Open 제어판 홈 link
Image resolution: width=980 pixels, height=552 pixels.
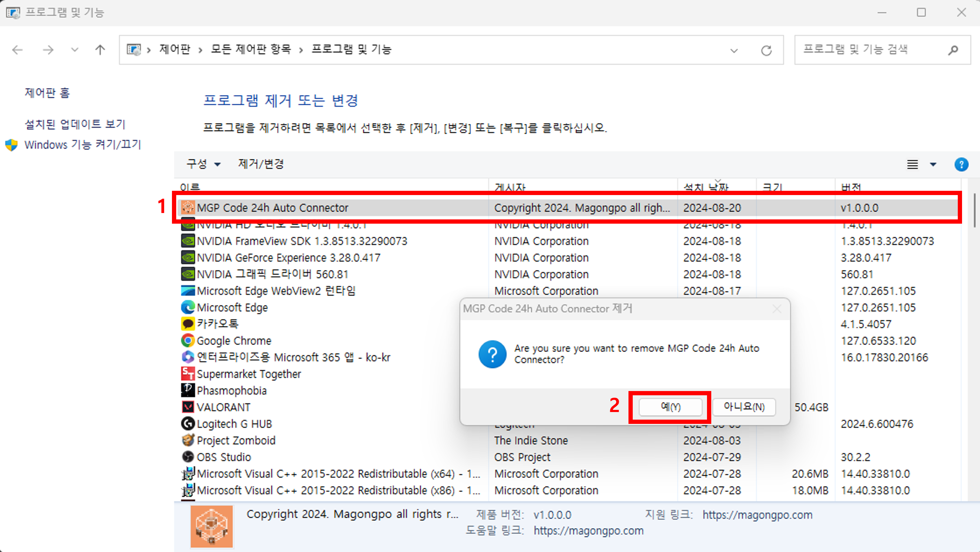(47, 93)
